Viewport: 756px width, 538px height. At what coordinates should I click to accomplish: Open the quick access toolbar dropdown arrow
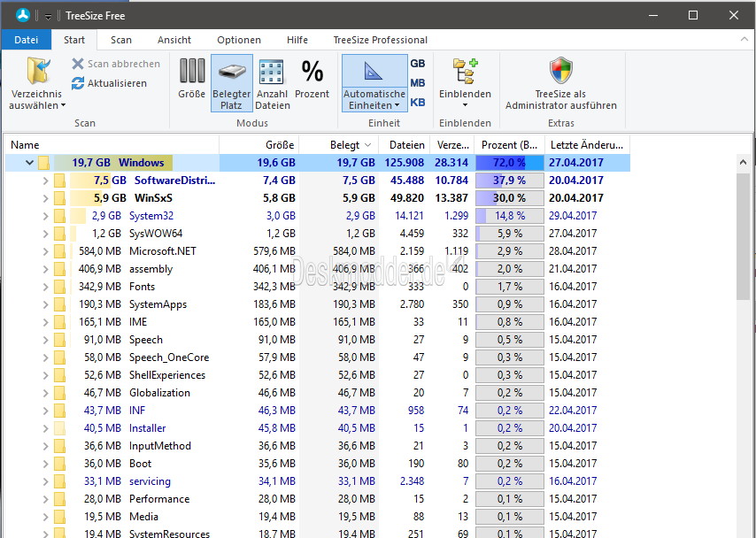click(x=48, y=17)
